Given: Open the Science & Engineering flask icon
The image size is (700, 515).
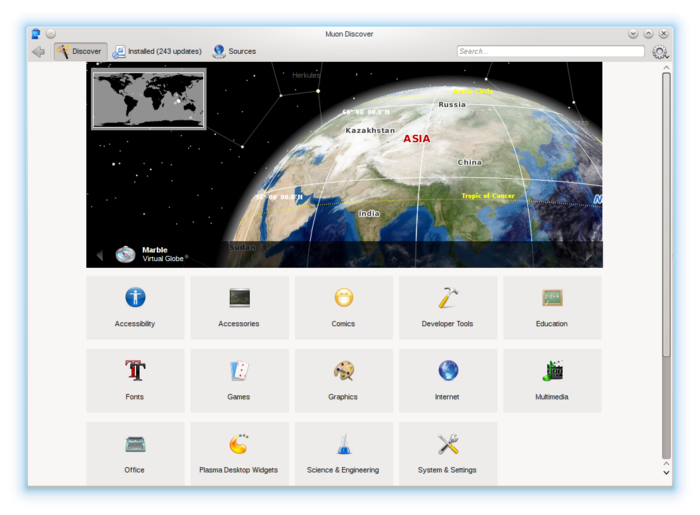Looking at the screenshot, I should coord(344,444).
